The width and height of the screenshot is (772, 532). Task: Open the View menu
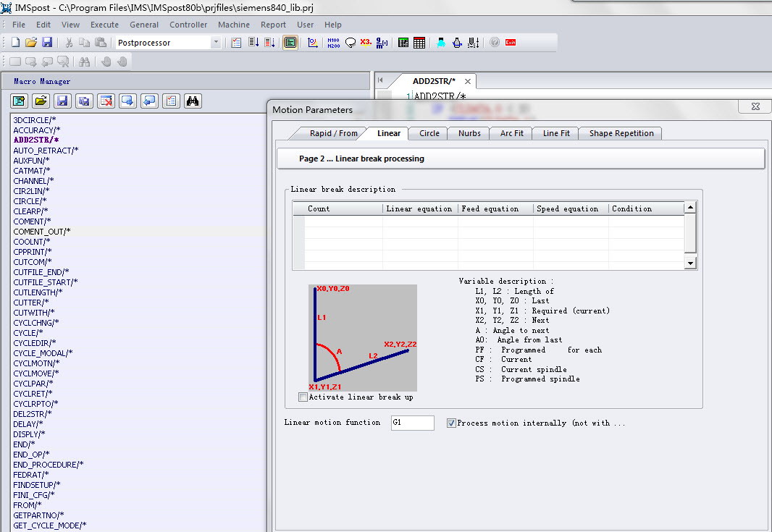[70, 25]
